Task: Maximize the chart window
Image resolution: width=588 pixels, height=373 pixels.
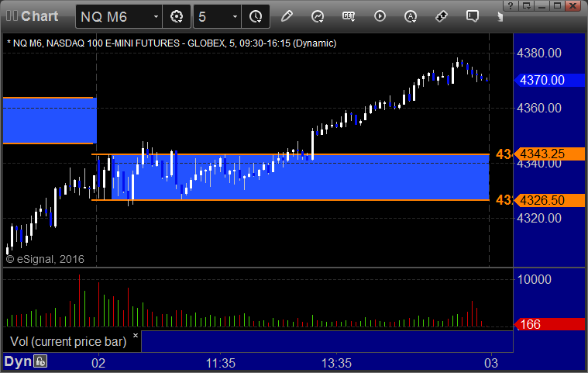Action: [x=557, y=5]
